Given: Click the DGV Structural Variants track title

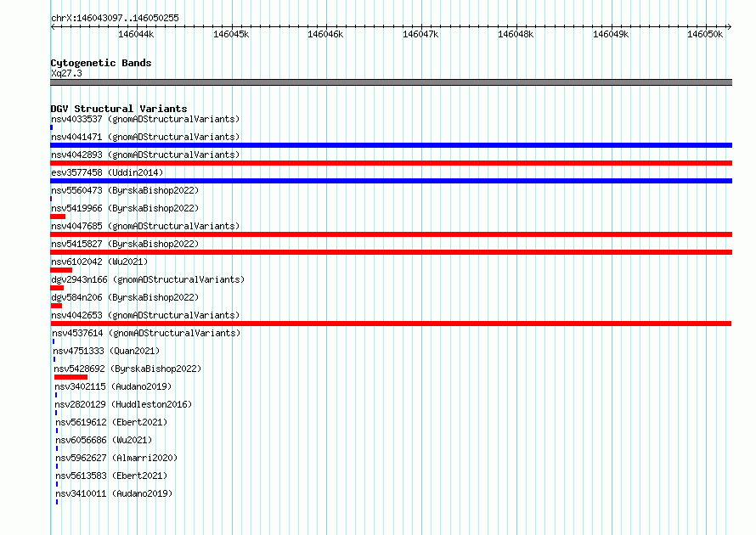Looking at the screenshot, I should coord(119,109).
